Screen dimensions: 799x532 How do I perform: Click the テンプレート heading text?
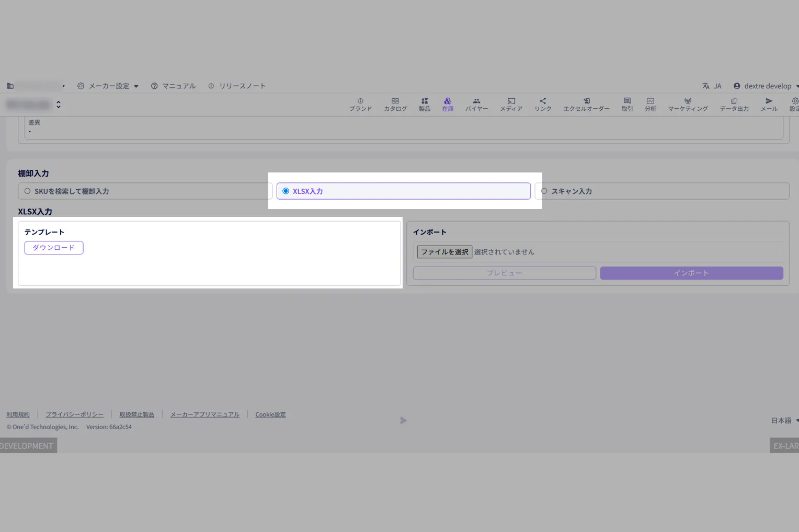click(44, 232)
